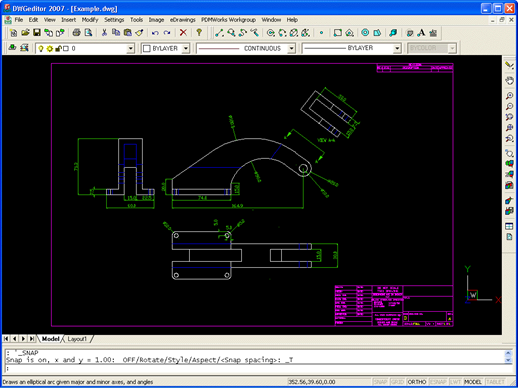Image resolution: width=518 pixels, height=388 pixels.
Task: Go to first layout tab arrow
Action: pos(6,339)
